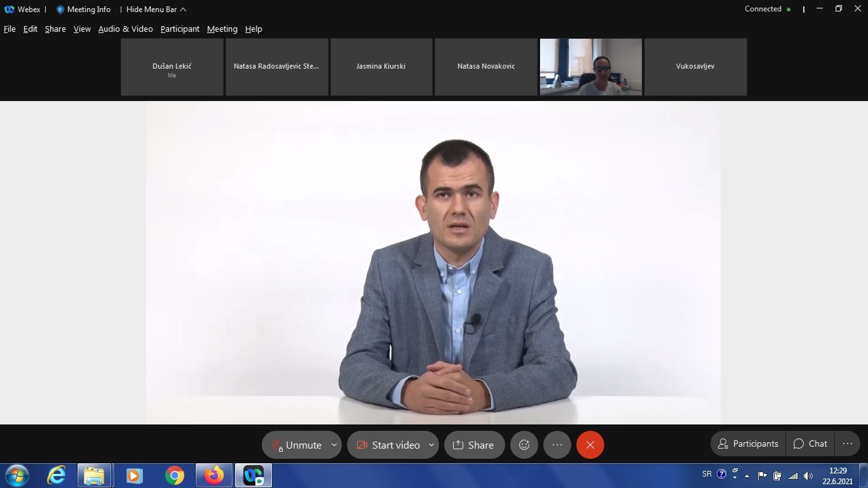Open the Meeting menu
This screenshot has width=868, height=488.
[222, 29]
